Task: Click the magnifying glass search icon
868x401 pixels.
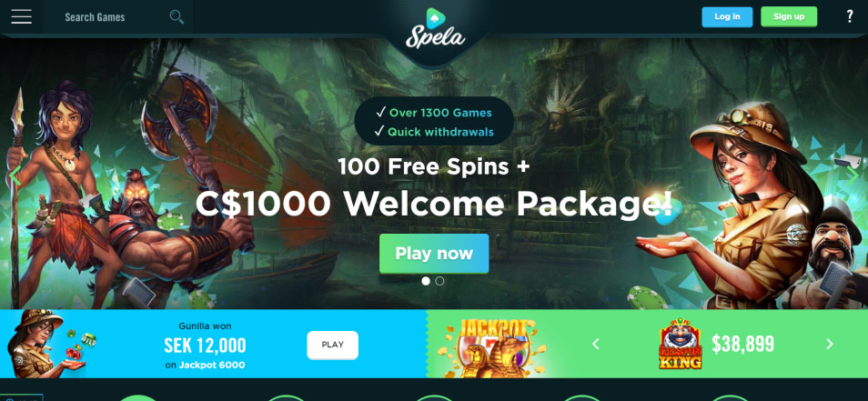Action: point(177,16)
